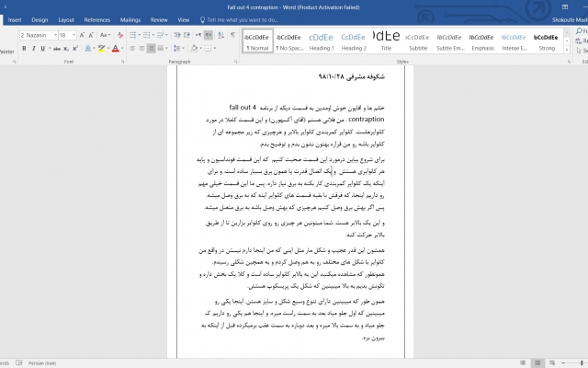The height and width of the screenshot is (368, 588).
Task: Open Ribbon Display Options in title bar
Action: (565, 6)
